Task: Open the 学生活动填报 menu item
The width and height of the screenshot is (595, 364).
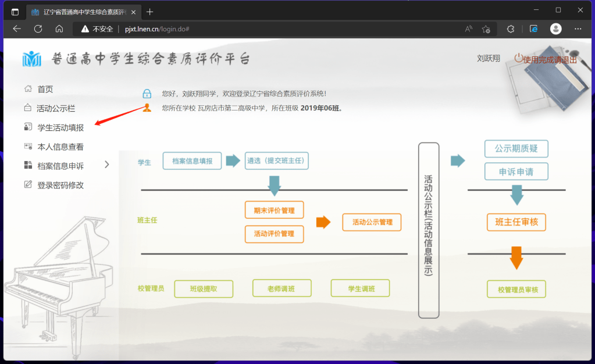Action: click(x=60, y=128)
